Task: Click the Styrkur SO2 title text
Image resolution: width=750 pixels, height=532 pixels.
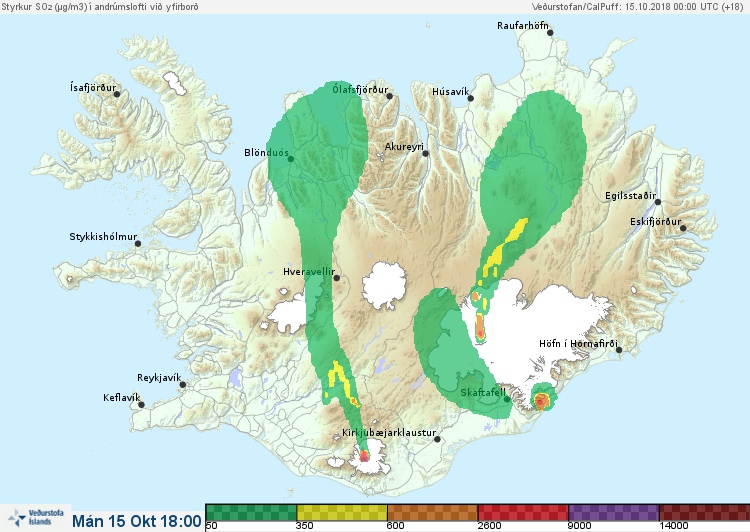Action: (100, 7)
